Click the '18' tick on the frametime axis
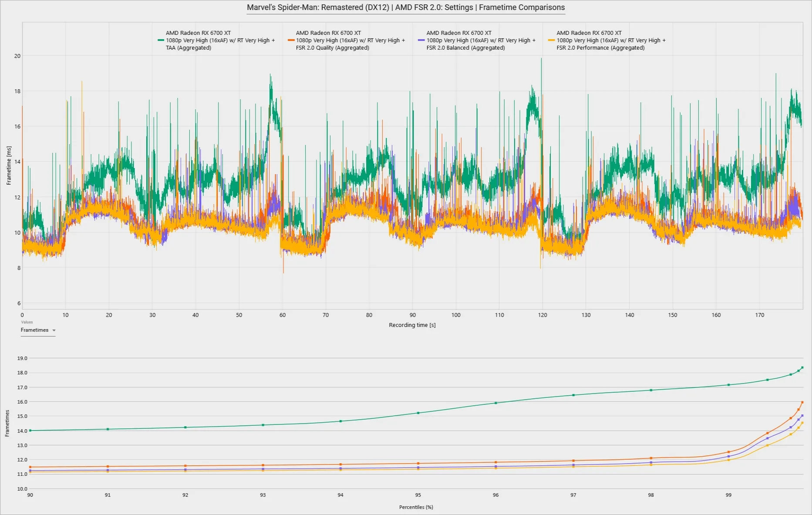Screen dimensions: 812x515 point(17,91)
